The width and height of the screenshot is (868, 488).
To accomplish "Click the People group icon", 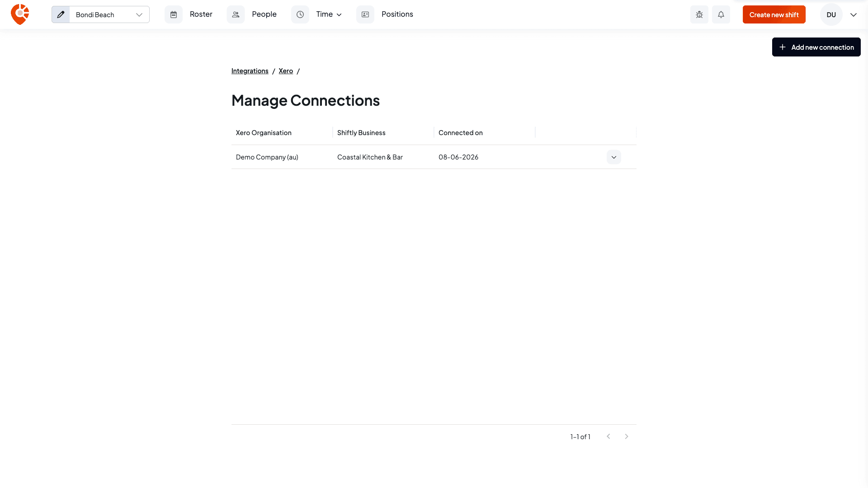I will click(236, 14).
